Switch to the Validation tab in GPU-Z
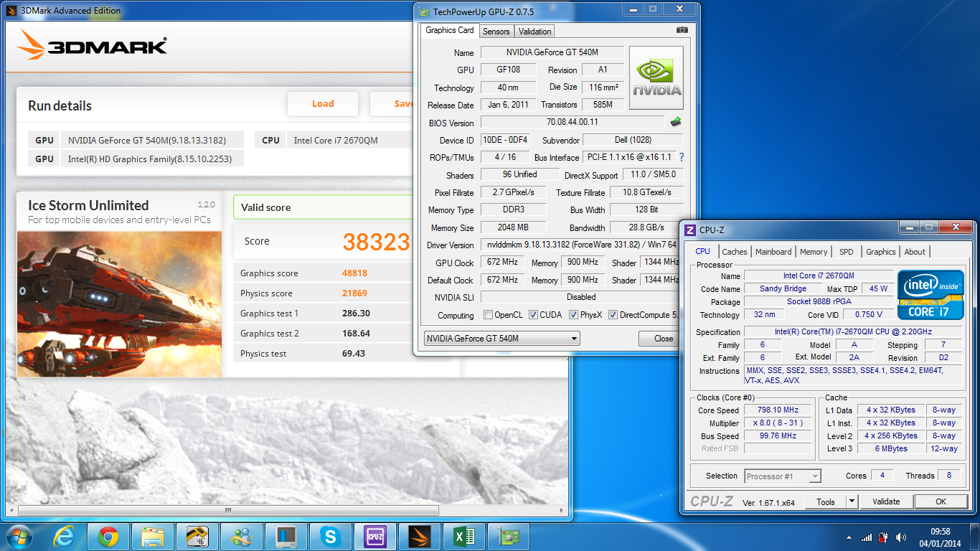 (534, 32)
